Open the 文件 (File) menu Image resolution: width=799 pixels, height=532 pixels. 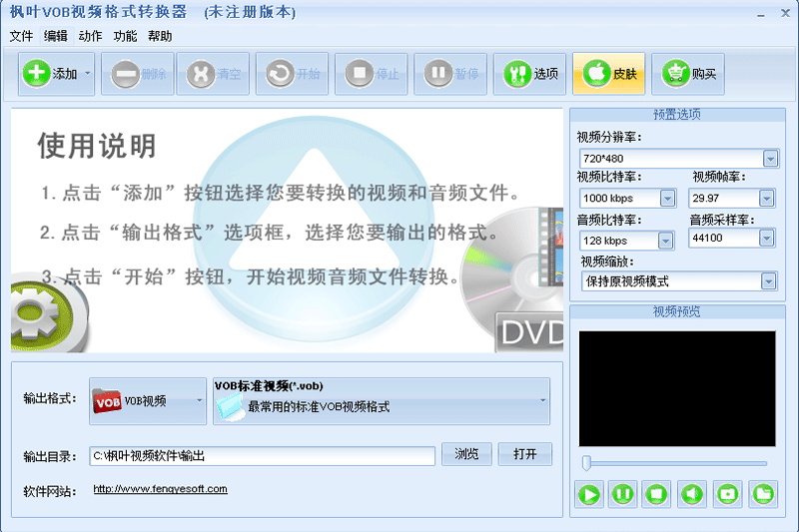click(x=21, y=36)
